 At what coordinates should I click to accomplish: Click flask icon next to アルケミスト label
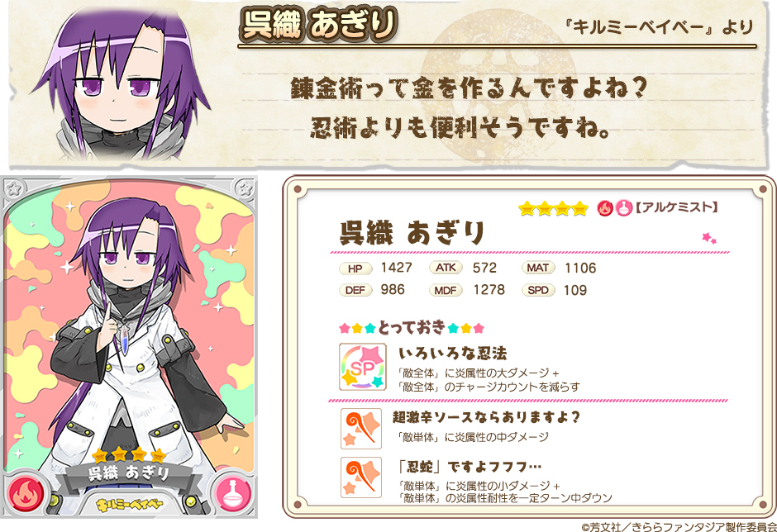coord(623,208)
